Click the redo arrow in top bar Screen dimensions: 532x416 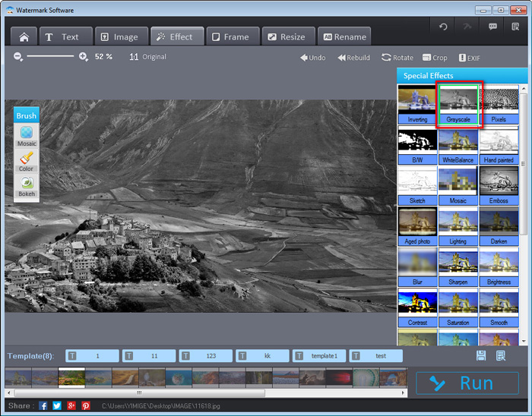pyautogui.click(x=467, y=27)
